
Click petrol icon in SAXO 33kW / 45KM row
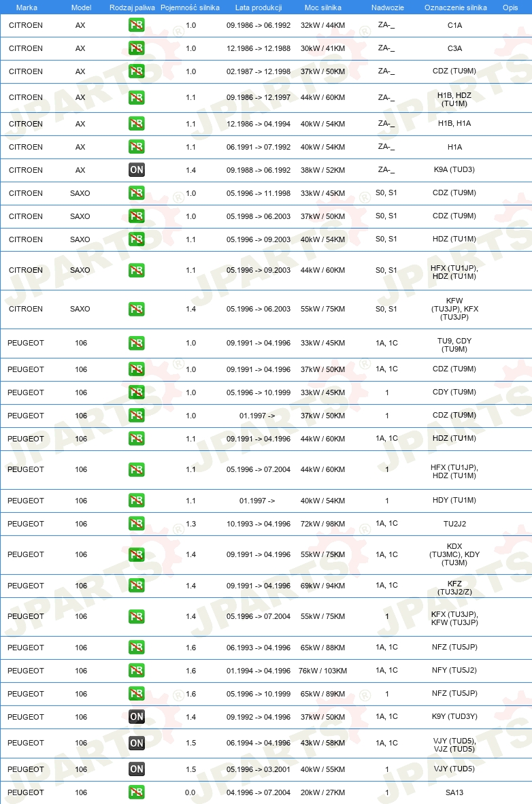[137, 192]
